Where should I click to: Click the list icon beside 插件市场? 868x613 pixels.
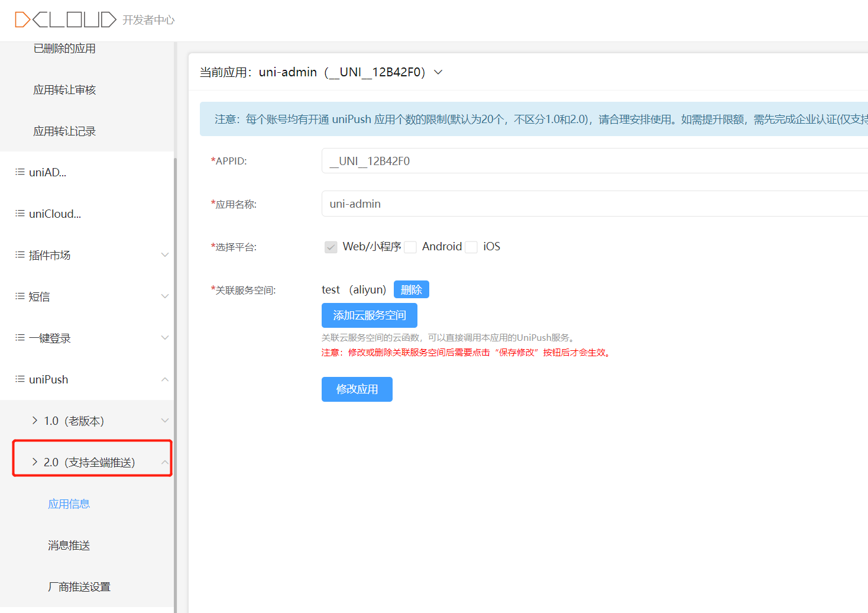(x=20, y=255)
